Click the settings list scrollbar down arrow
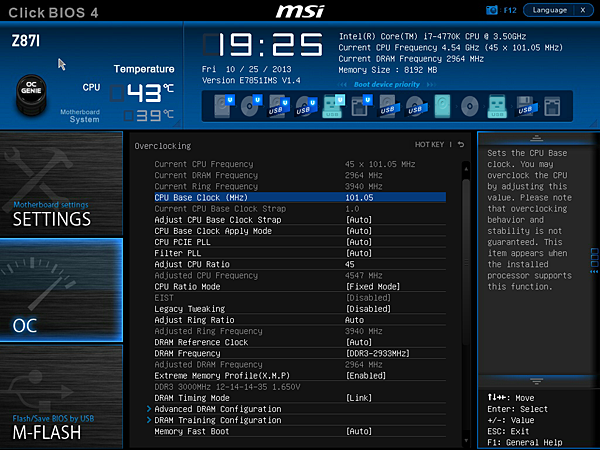 click(466, 441)
